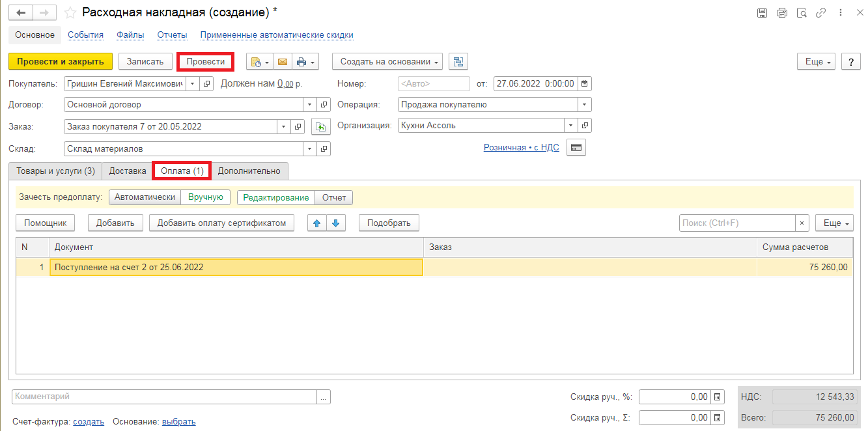This screenshot has height=431, width=868.
Task: Click the email envelope icon in toolbar
Action: (282, 62)
